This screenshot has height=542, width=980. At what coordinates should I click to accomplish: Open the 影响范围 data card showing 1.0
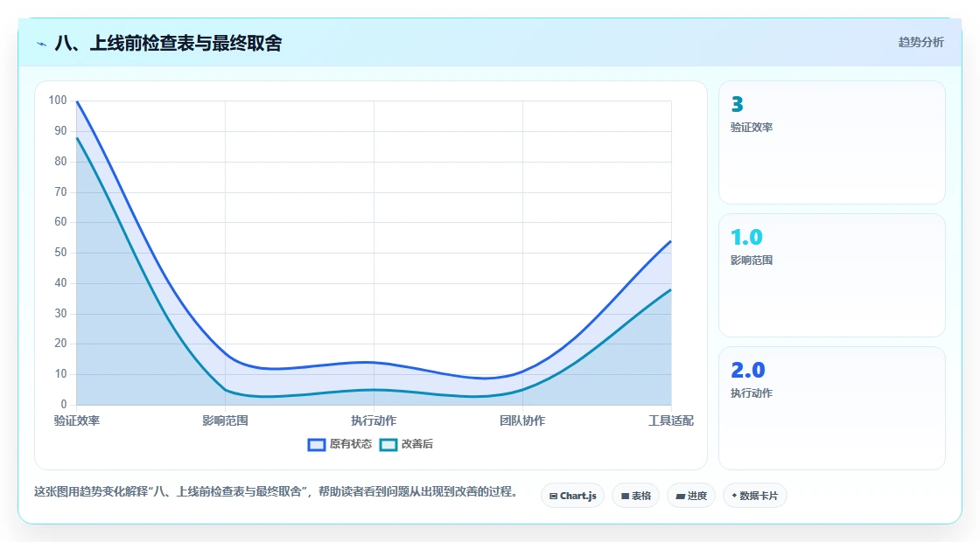tap(832, 275)
